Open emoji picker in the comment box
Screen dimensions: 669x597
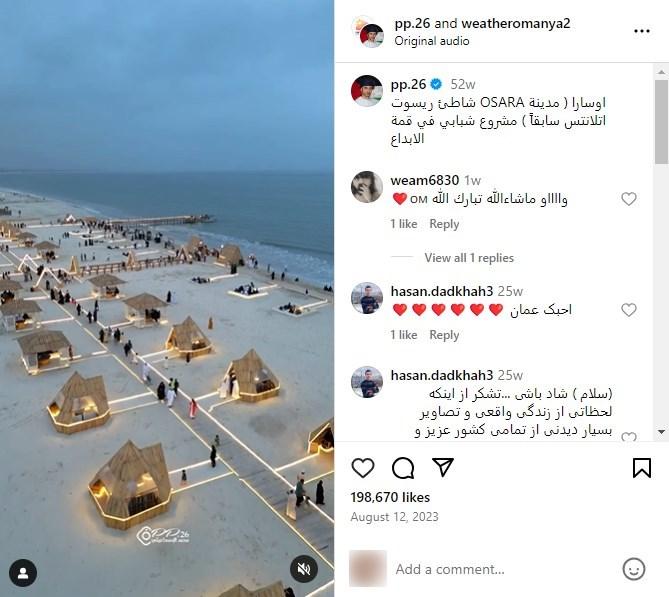point(634,569)
